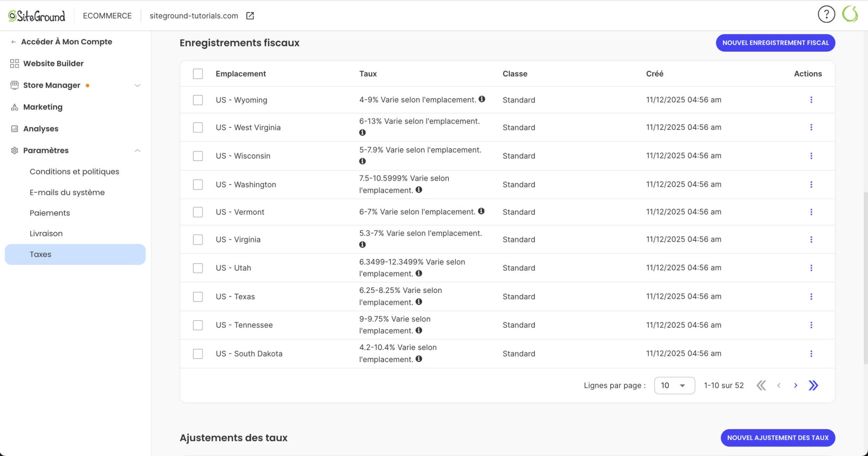Click the first page double-arrow

[x=761, y=385]
